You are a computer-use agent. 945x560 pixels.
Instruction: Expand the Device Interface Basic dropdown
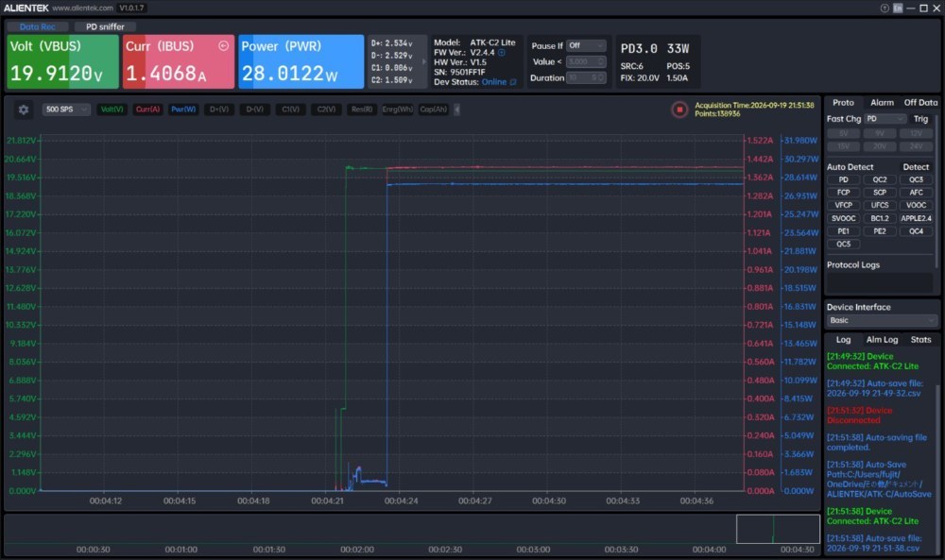coord(881,320)
